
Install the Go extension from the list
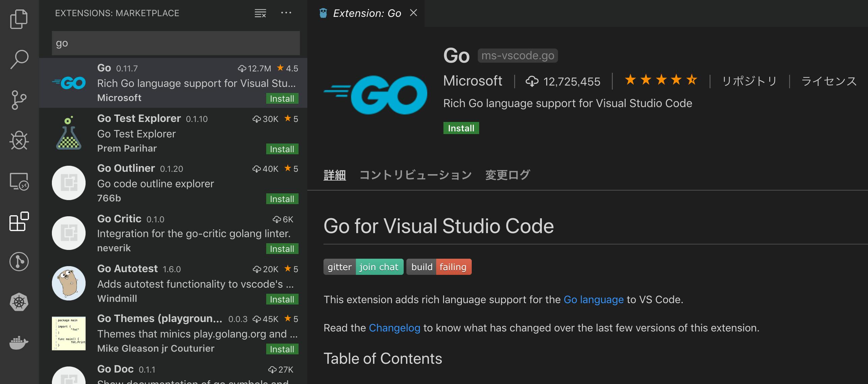[x=282, y=99]
